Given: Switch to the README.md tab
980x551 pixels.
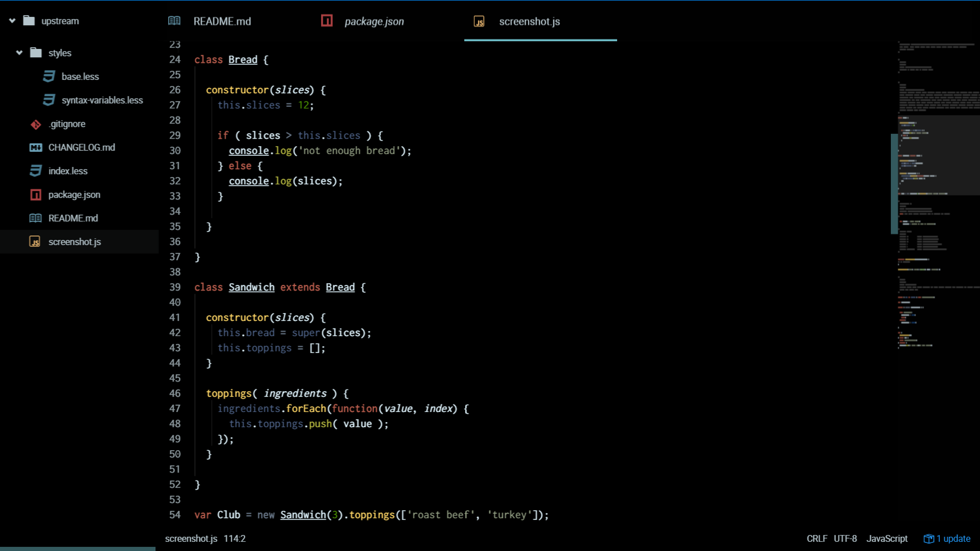Looking at the screenshot, I should (222, 21).
